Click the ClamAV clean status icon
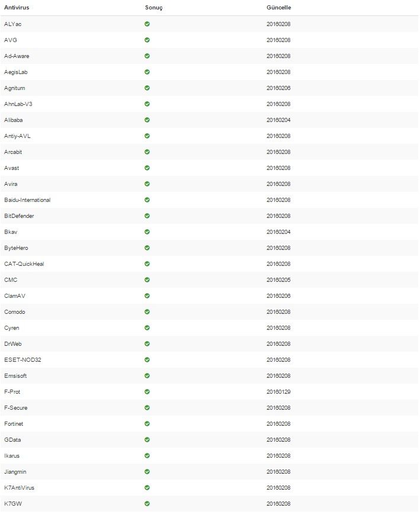420x514 pixels. click(148, 295)
